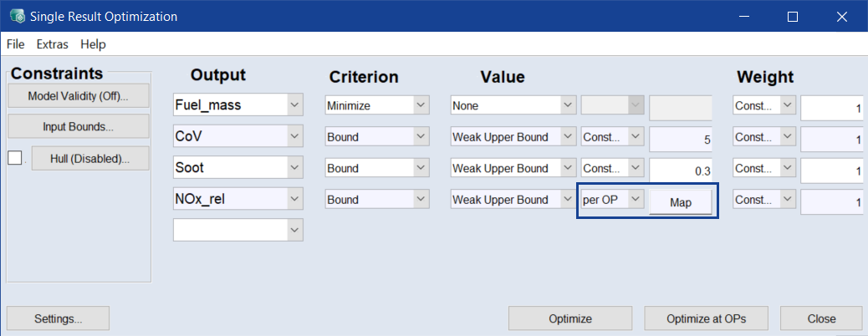
Task: Click the Hull (Disabled) button
Action: click(90, 158)
